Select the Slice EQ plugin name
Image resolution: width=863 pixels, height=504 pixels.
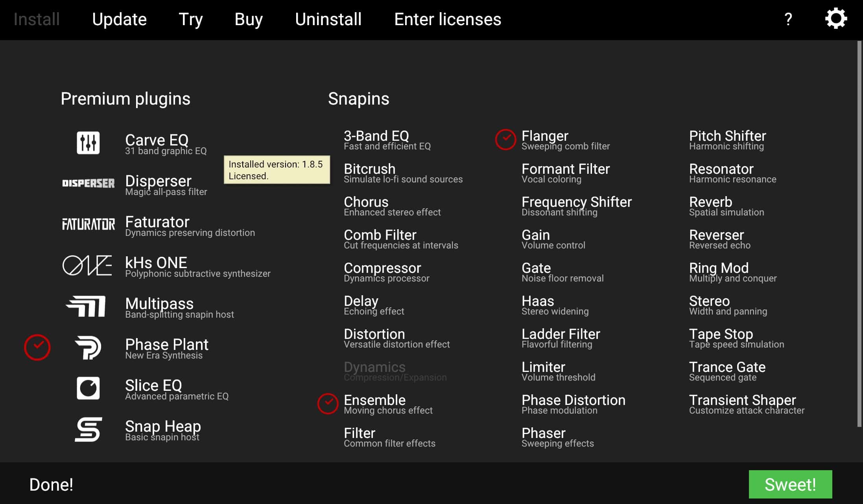click(x=153, y=385)
